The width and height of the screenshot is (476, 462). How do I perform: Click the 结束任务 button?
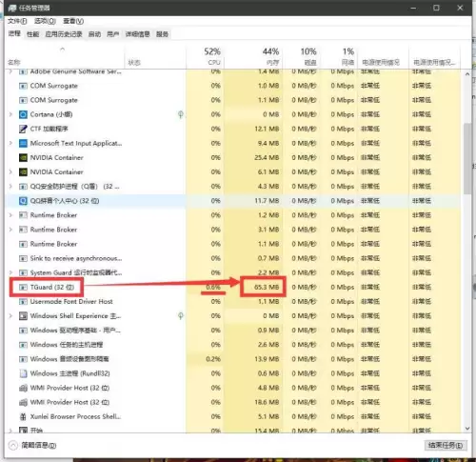[446, 446]
